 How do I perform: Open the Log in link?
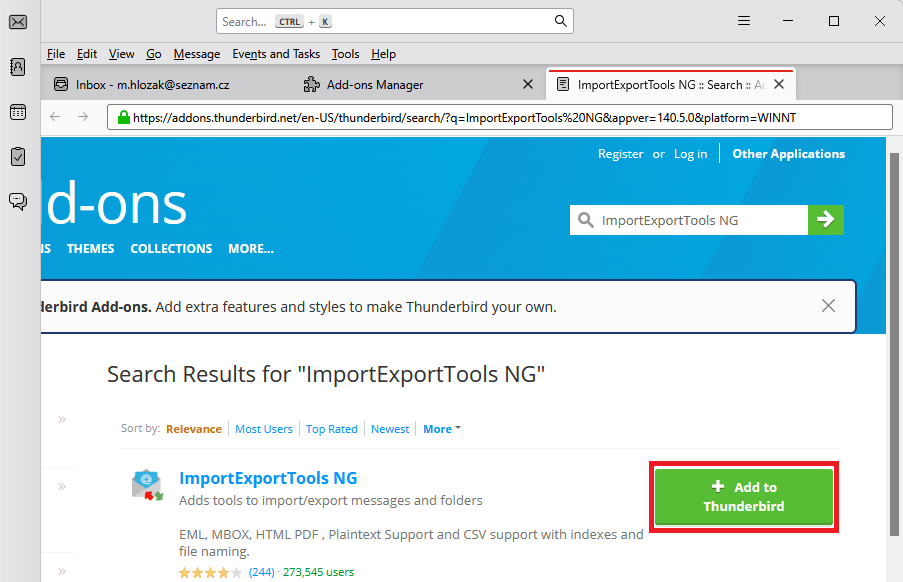point(690,154)
